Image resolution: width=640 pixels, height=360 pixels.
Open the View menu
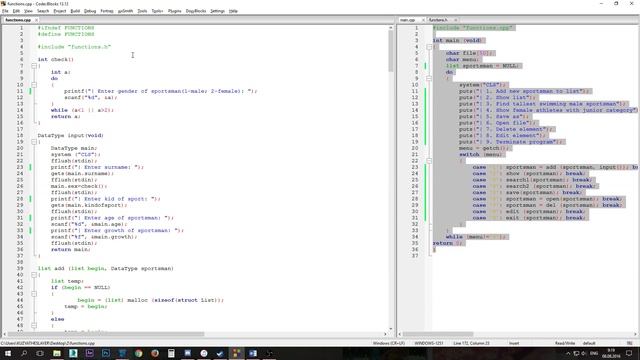click(x=28, y=11)
